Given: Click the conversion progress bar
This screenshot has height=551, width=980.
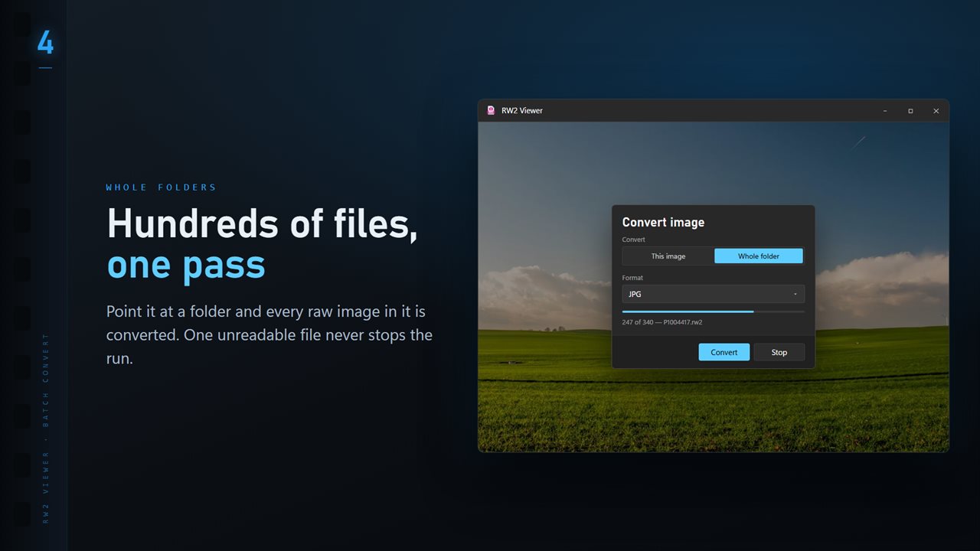Looking at the screenshot, I should pos(714,311).
